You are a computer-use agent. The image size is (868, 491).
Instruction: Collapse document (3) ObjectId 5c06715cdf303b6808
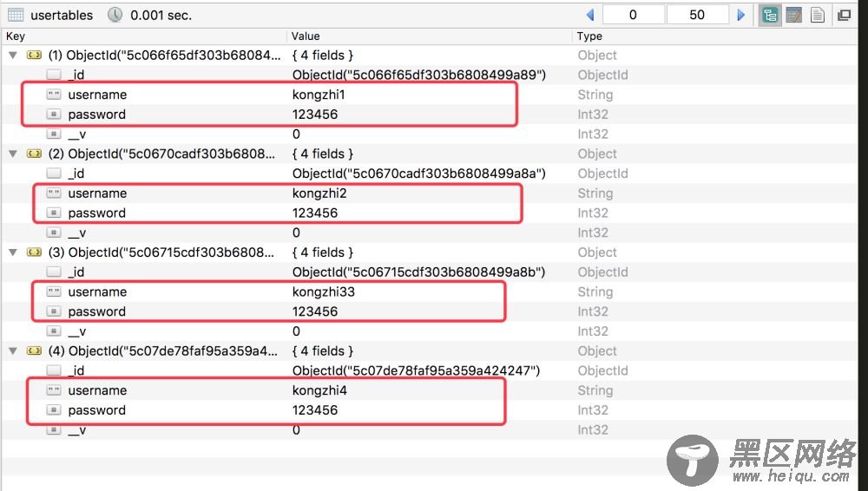(13, 252)
